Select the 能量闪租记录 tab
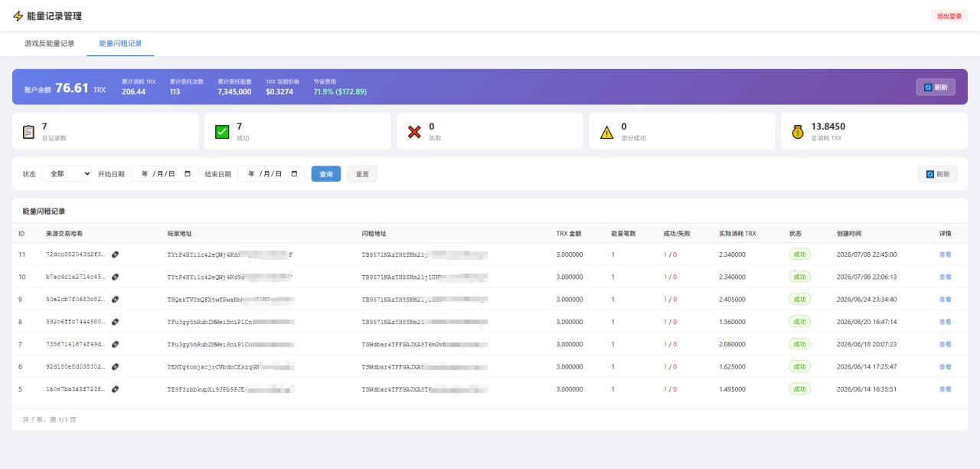Viewport: 980px width, 469px height. [120, 44]
